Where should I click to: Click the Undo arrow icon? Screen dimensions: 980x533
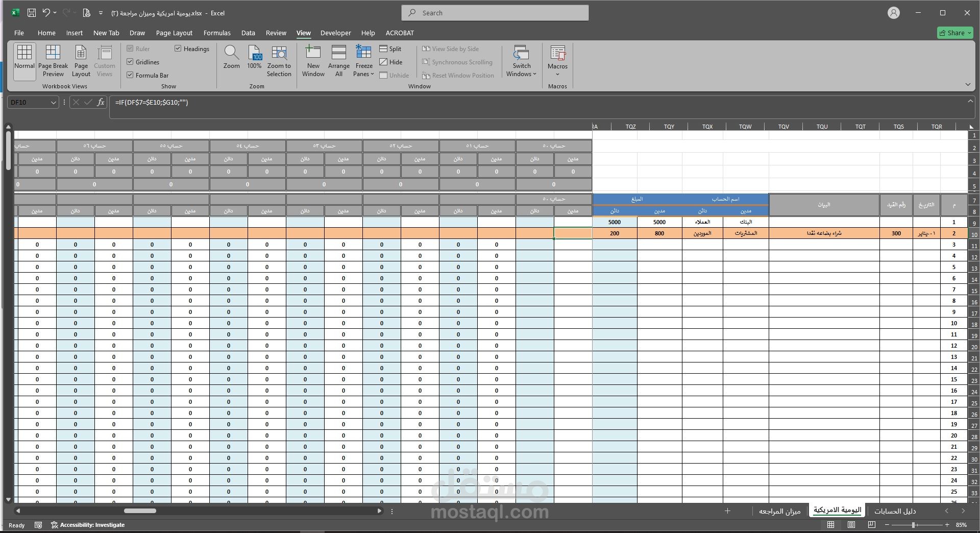point(46,13)
